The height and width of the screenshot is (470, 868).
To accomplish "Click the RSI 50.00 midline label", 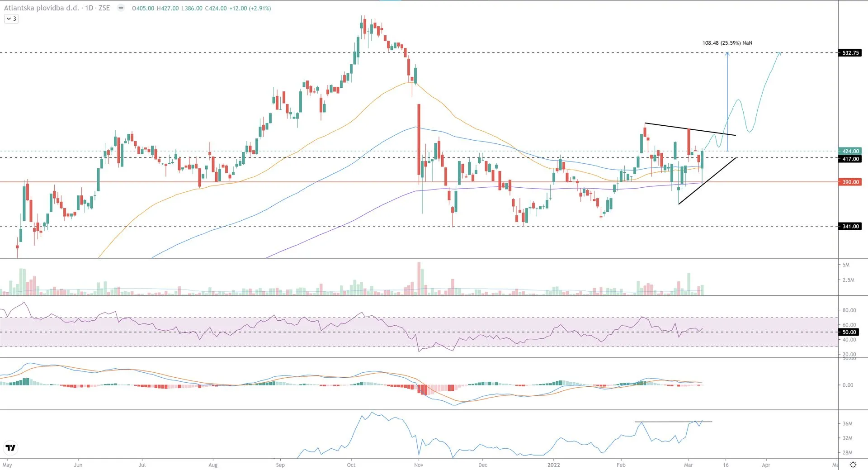I will point(849,332).
